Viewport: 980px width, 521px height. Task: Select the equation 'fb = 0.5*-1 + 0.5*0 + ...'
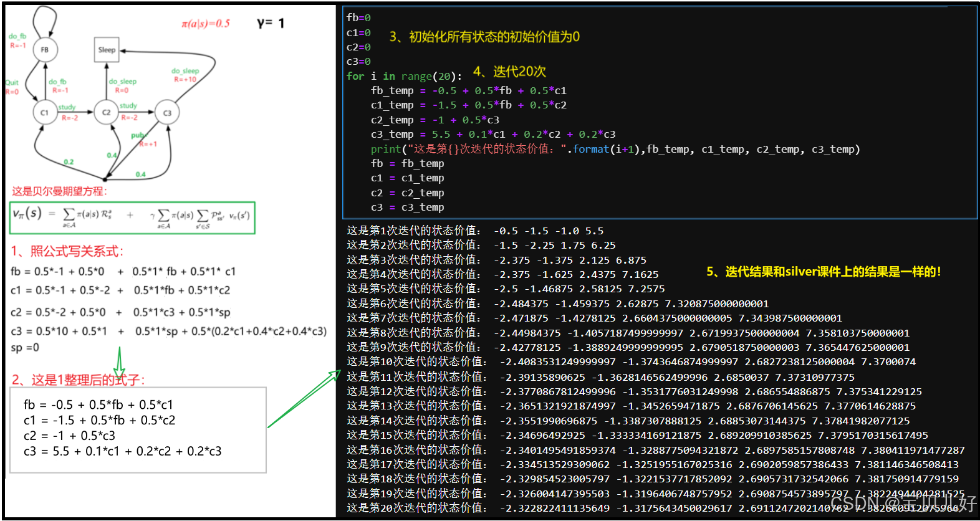[123, 271]
